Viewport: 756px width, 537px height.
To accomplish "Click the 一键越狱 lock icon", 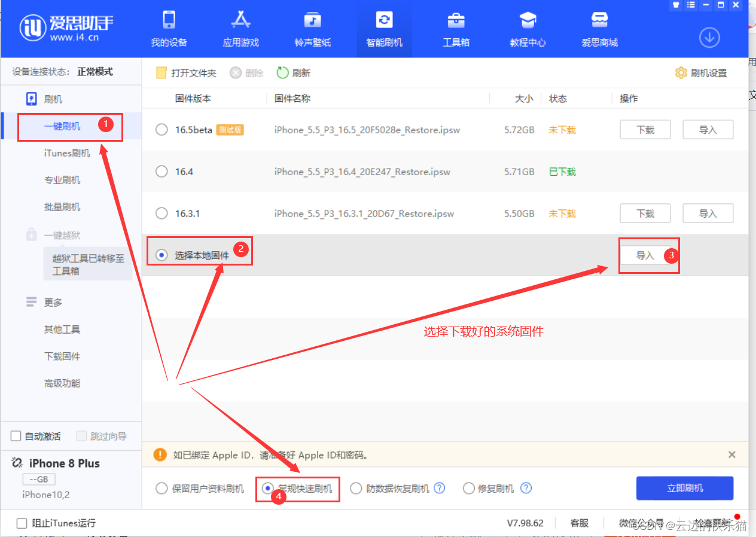I will (32, 235).
